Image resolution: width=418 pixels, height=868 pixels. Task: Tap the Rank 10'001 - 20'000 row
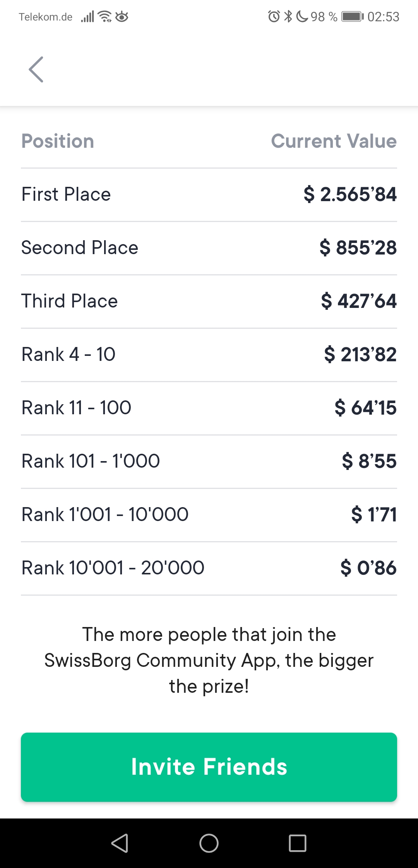tap(209, 568)
